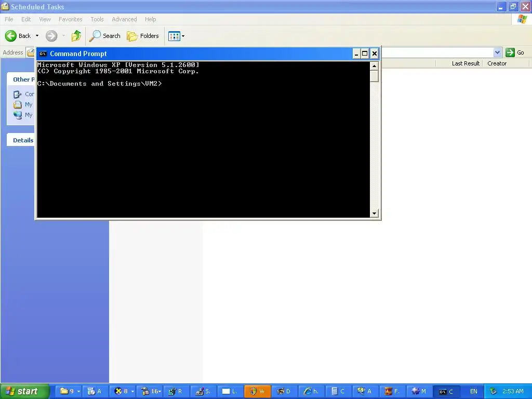The width and height of the screenshot is (532, 399).
Task: Maximize the Command Prompt window
Action: click(365, 54)
